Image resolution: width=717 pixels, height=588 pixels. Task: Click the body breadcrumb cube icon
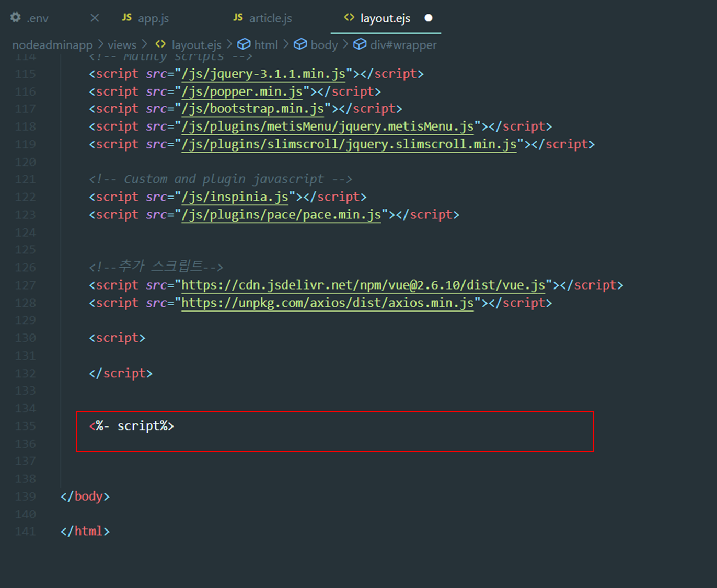300,44
